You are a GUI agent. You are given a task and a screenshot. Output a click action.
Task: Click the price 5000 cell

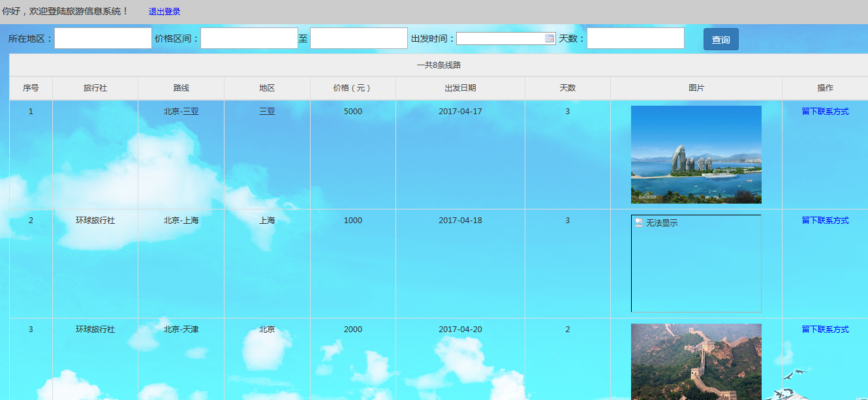click(x=353, y=155)
